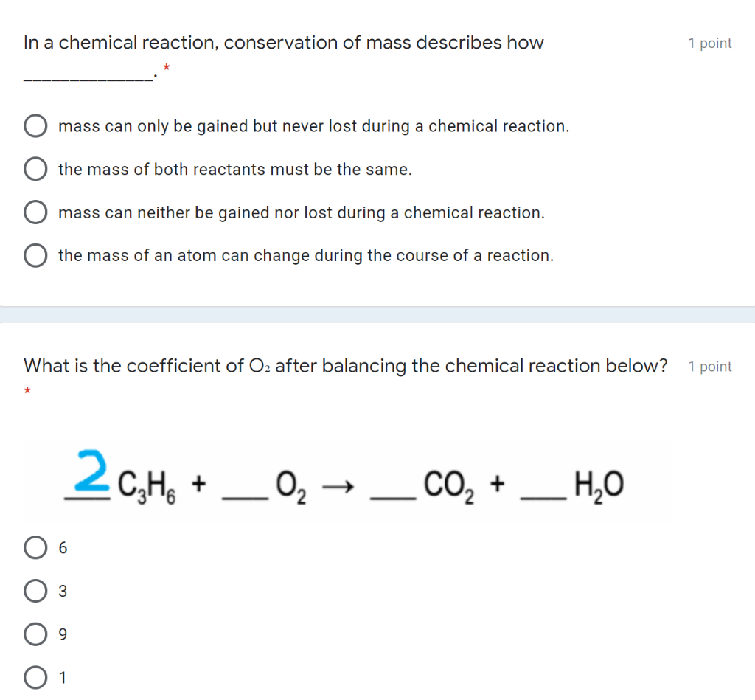The height and width of the screenshot is (700, 755).
Task: Click the red asterisk below the second question
Action: tap(27, 389)
